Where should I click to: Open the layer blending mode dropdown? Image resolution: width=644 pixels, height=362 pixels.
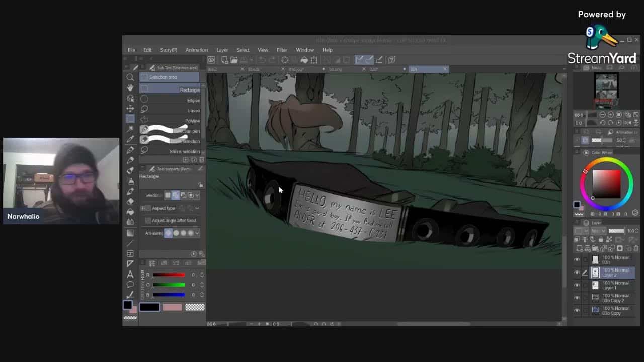click(598, 231)
